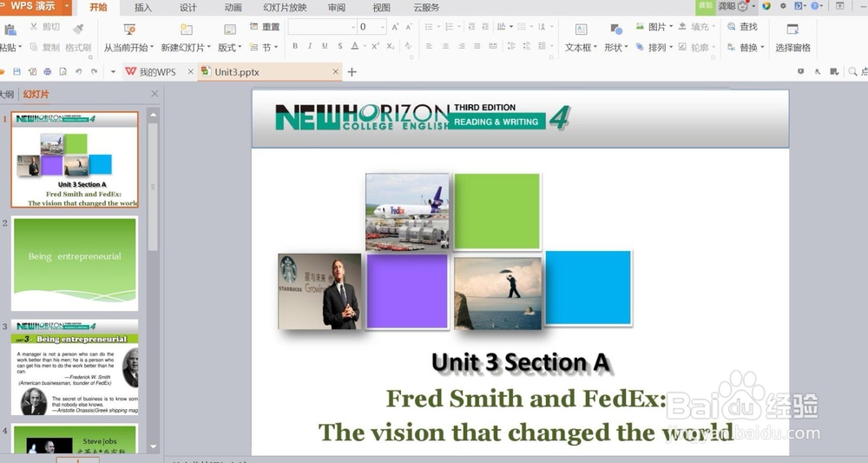
Task: Click the numbered list icon
Action: coord(449,27)
